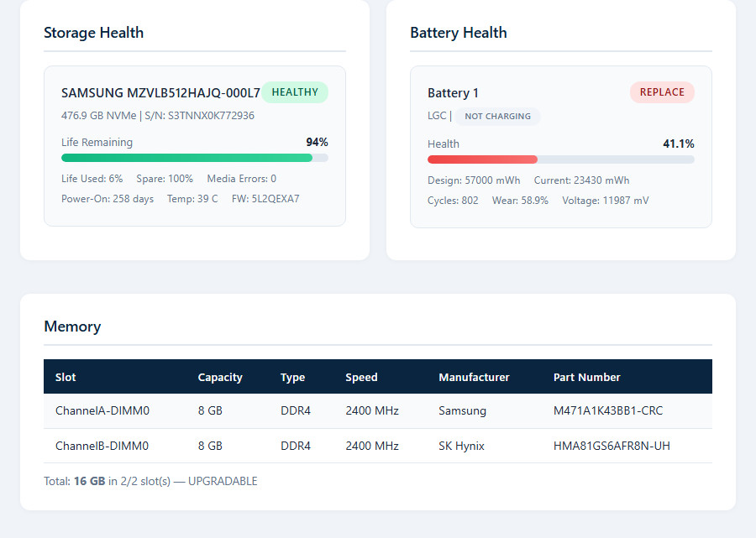This screenshot has height=538, width=756.
Task: Click the Capacity column header
Action: [220, 377]
